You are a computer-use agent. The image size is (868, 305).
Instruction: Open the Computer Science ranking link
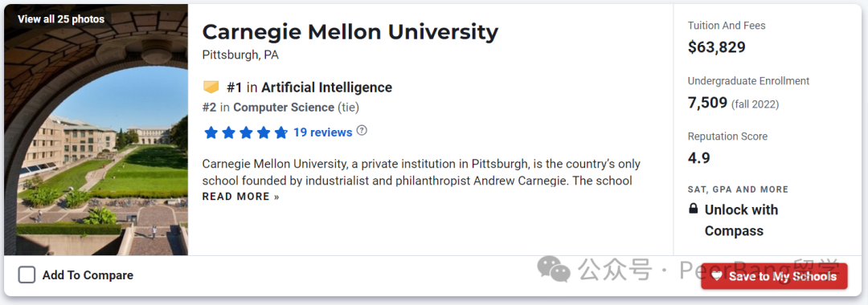pyautogui.click(x=284, y=108)
